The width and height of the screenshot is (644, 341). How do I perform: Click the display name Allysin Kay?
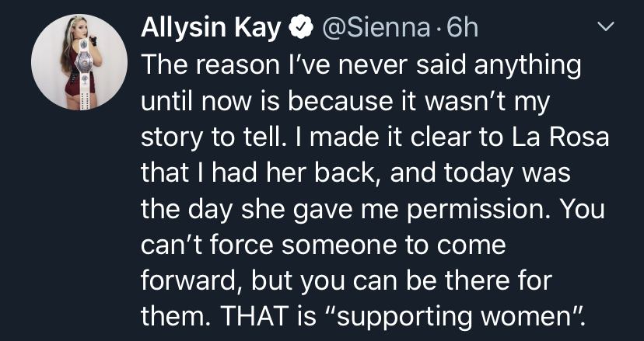pyautogui.click(x=211, y=29)
